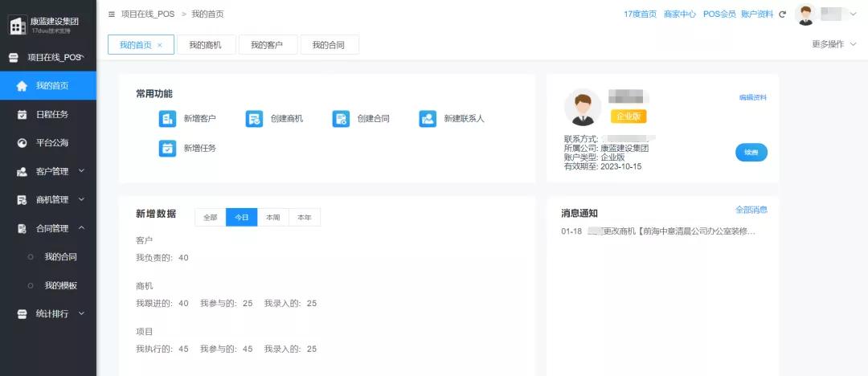
Task: Open the account dropdown arrow top right
Action: (x=853, y=15)
